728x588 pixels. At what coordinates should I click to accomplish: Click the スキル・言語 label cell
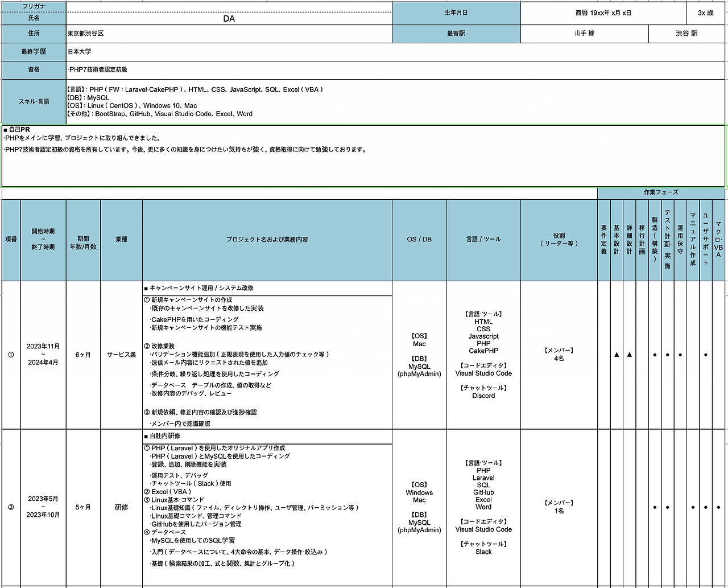pos(34,101)
